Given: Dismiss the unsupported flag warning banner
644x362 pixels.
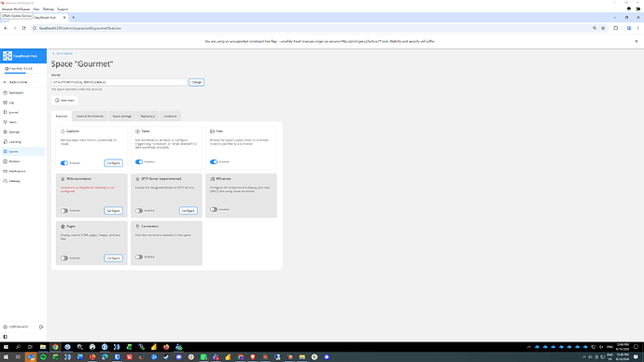Looking at the screenshot, I should click(x=637, y=41).
